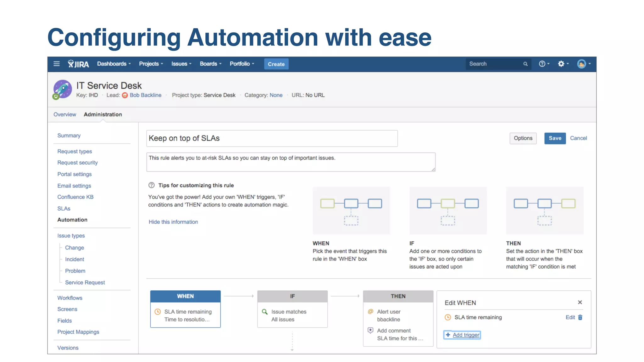644x362 pixels.
Task: Click the Add comment icon in THEN box
Action: 370,330
